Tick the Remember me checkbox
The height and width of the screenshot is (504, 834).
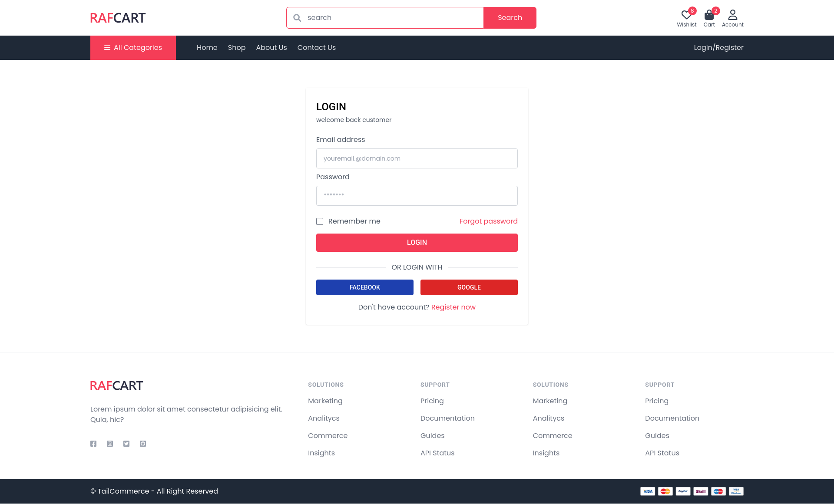pyautogui.click(x=320, y=221)
